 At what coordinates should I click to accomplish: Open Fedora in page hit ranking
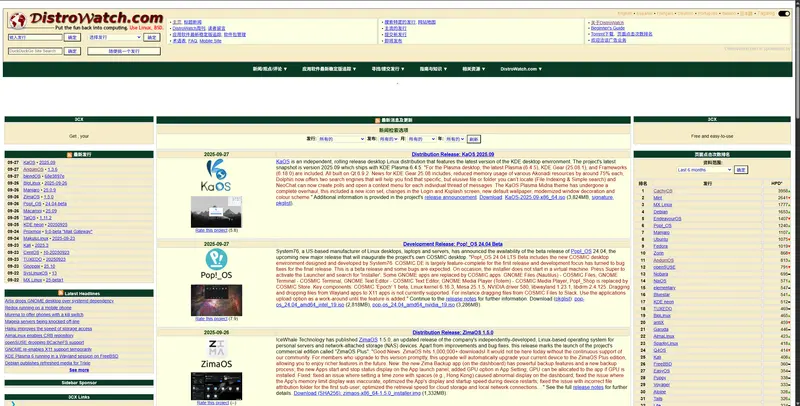tap(661, 246)
